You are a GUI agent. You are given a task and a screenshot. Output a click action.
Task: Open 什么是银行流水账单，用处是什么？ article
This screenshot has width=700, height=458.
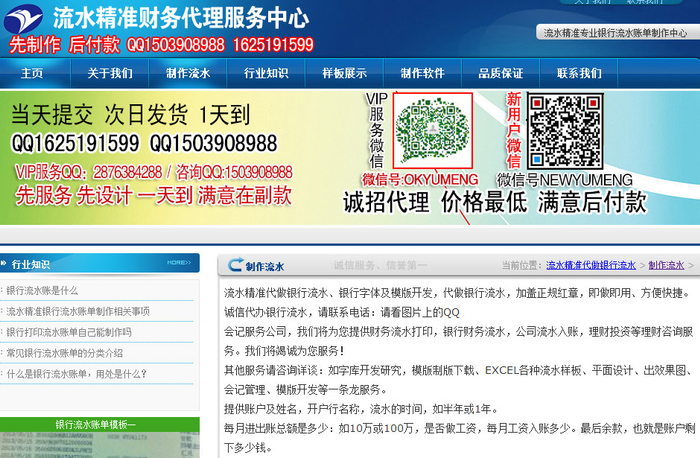[76, 374]
